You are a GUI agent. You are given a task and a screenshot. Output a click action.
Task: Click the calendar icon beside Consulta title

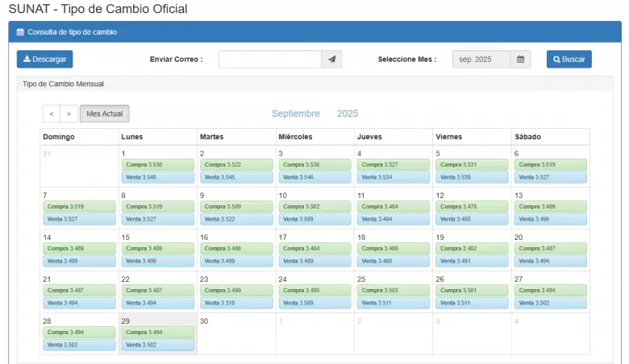coord(20,32)
